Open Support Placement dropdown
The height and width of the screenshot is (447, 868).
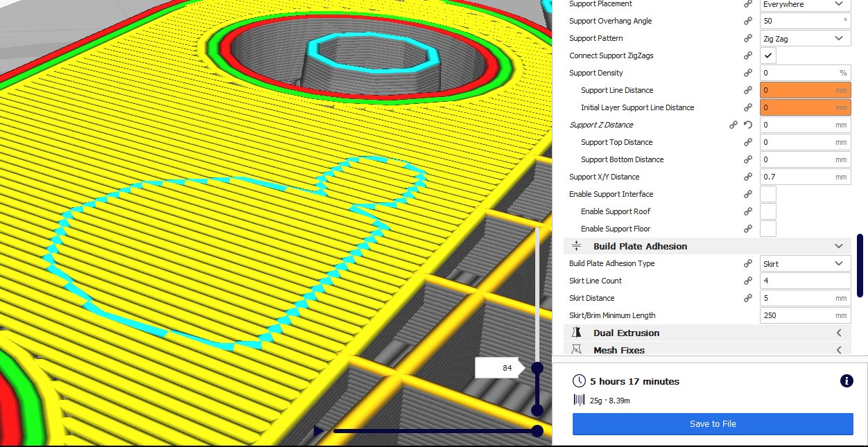pyautogui.click(x=806, y=4)
